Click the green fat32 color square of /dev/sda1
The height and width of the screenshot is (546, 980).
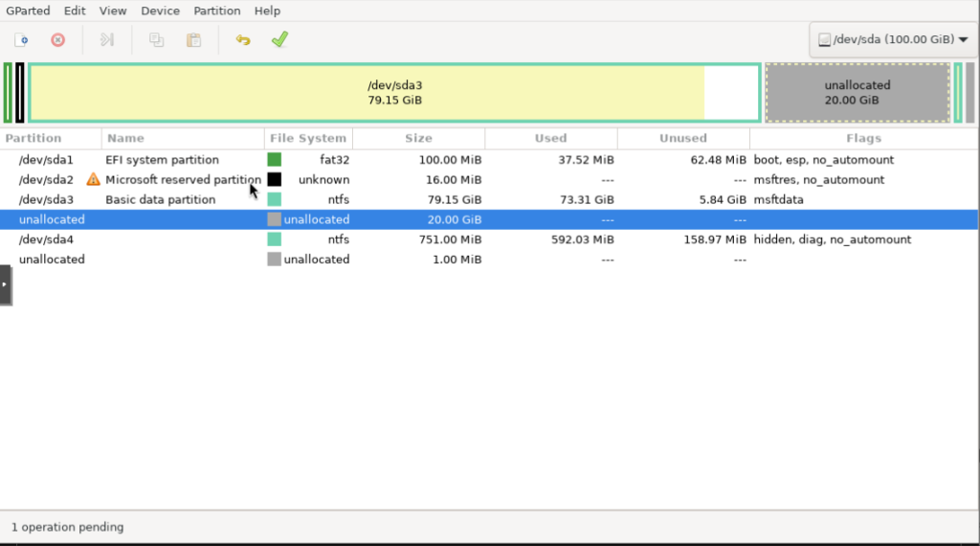(x=274, y=159)
